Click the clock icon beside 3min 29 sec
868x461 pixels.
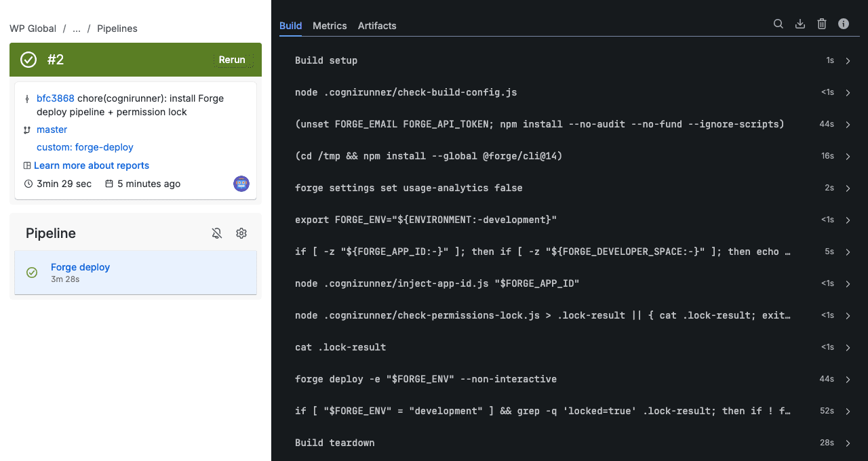28,184
